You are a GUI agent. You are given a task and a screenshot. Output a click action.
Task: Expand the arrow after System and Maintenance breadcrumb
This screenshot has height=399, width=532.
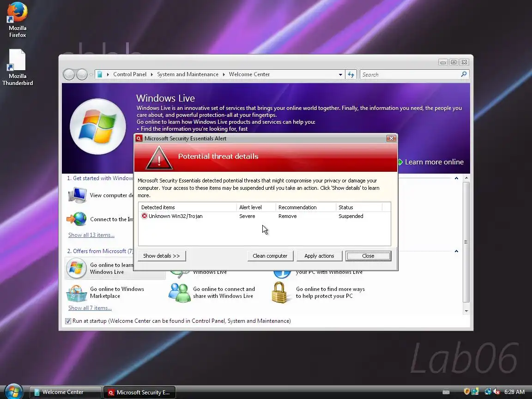click(224, 74)
